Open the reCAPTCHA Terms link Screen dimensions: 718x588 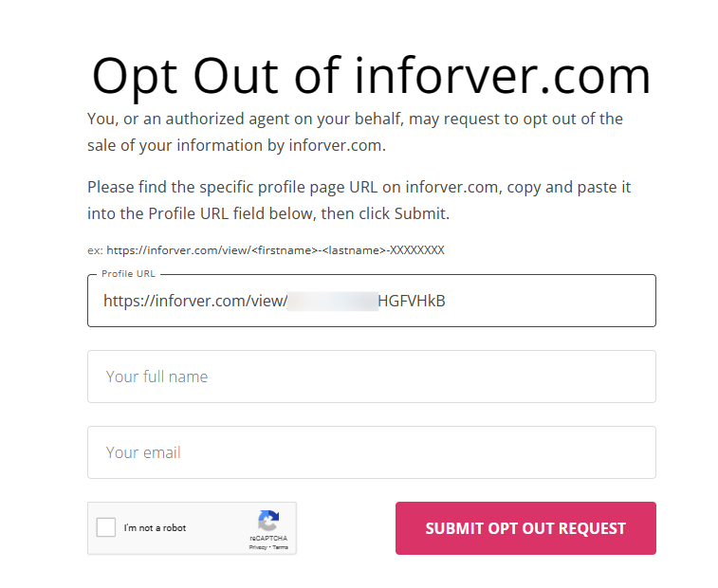click(x=280, y=547)
